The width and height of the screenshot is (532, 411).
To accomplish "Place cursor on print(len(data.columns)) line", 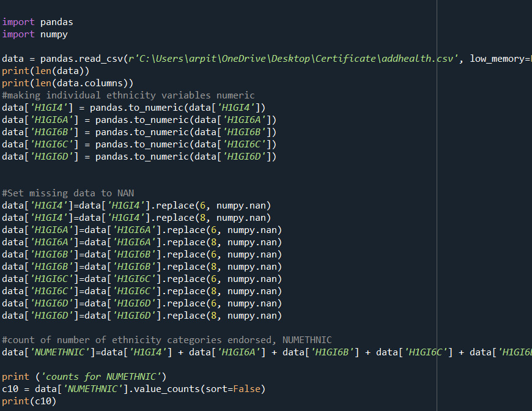I will 67,83.
